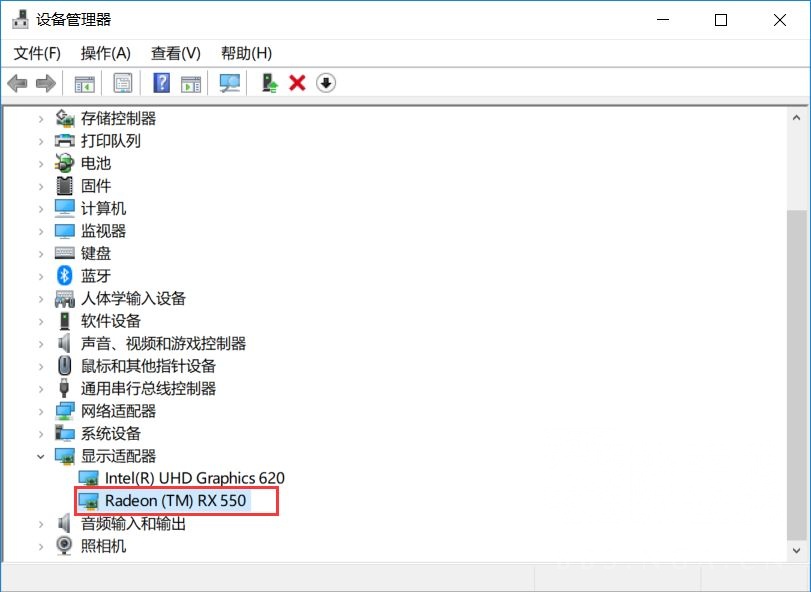Click the disable device down-arrow icon
Screen dimensions: 811x592
pos(326,83)
